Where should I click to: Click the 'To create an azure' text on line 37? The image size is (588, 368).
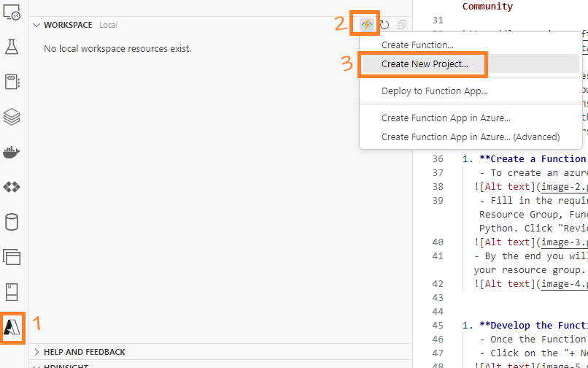click(539, 173)
